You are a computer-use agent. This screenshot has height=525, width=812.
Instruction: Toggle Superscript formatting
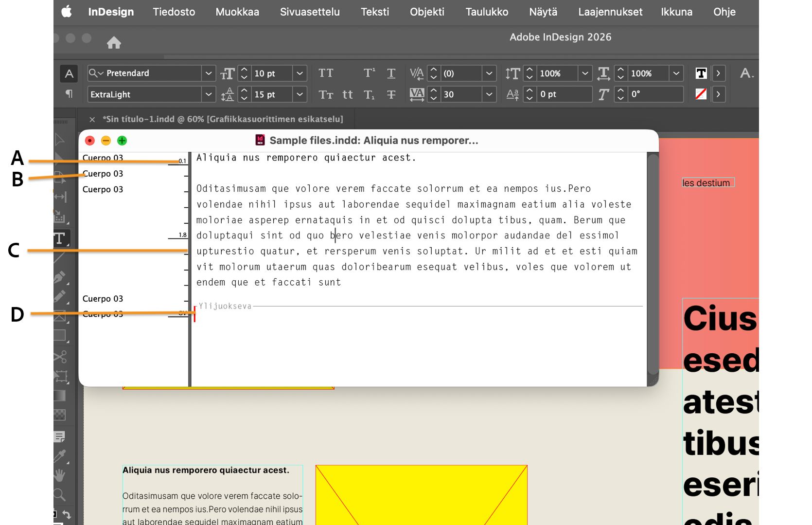[369, 73]
